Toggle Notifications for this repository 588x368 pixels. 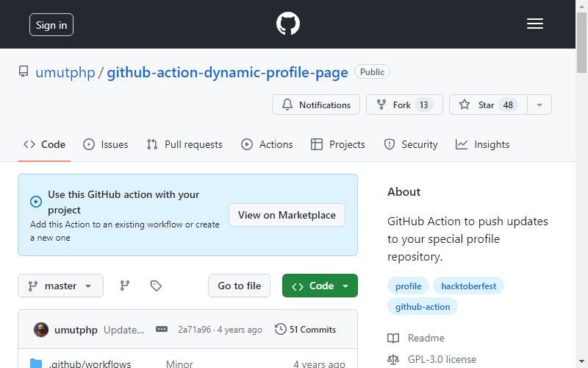(x=316, y=105)
